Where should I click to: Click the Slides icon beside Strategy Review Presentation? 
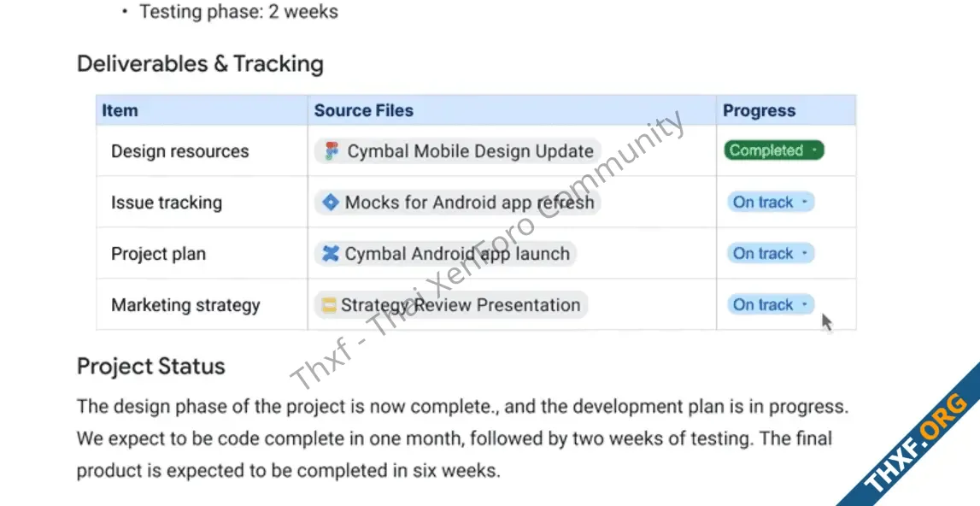(329, 305)
